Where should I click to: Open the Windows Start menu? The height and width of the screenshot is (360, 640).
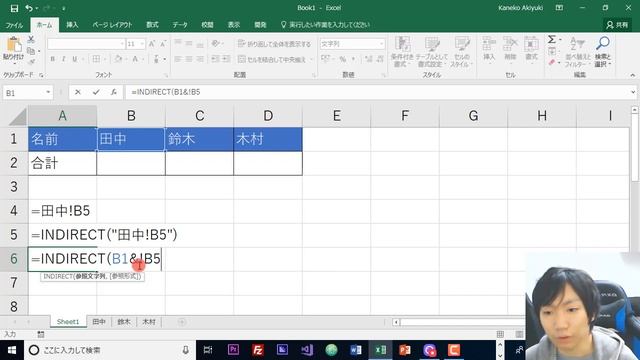point(11,350)
